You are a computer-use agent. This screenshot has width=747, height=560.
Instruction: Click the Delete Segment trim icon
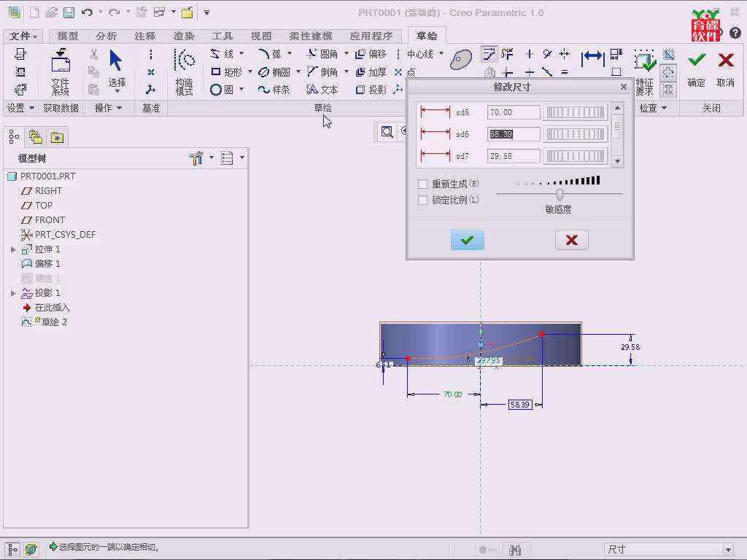click(507, 54)
